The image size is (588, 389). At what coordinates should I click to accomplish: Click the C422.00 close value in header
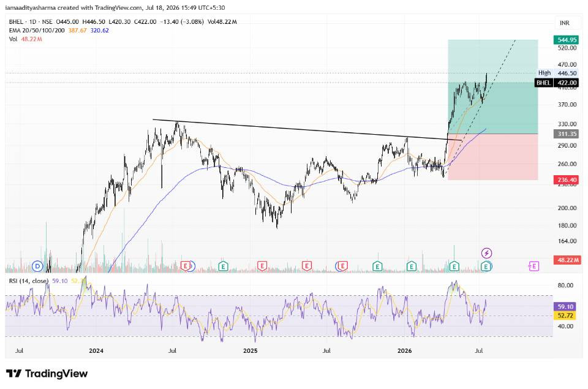[145, 22]
